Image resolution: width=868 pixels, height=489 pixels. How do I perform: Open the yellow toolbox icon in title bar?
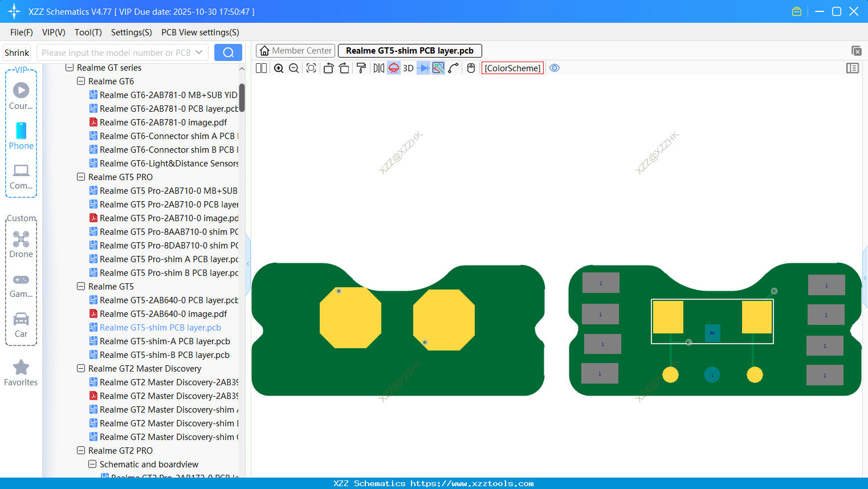[x=797, y=11]
